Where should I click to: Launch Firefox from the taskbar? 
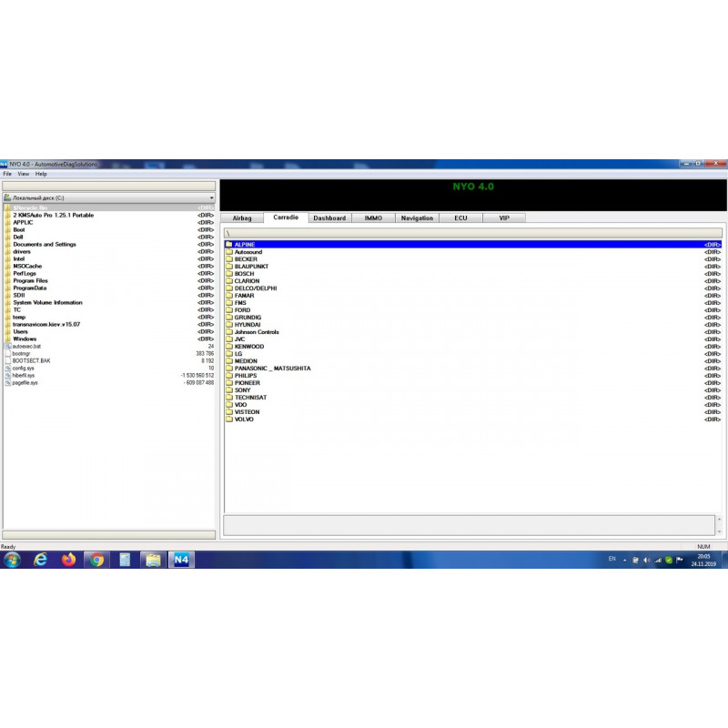(x=69, y=560)
